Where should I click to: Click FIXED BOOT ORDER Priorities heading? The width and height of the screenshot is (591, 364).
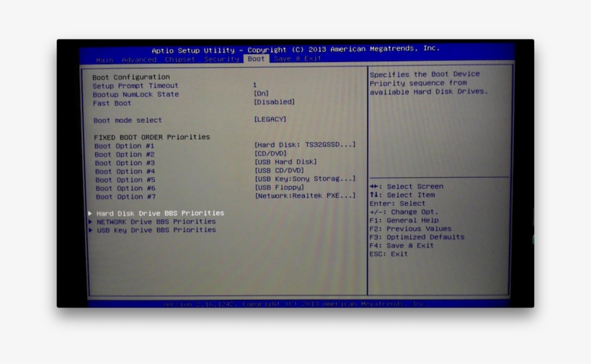[152, 137]
